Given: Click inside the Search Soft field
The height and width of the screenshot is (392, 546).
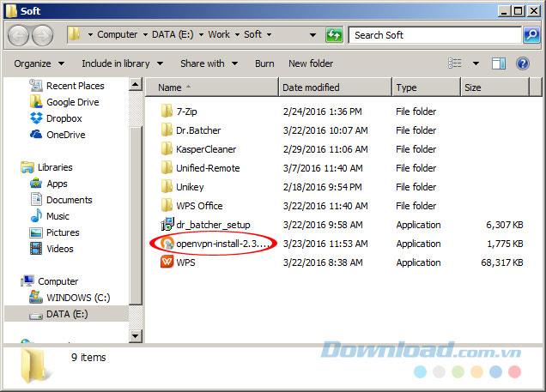Looking at the screenshot, I should coord(434,35).
